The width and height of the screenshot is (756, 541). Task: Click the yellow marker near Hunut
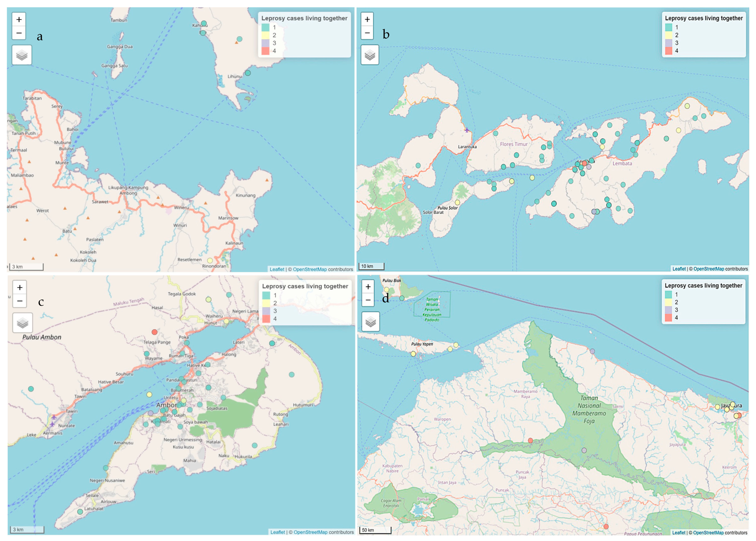pos(227,321)
